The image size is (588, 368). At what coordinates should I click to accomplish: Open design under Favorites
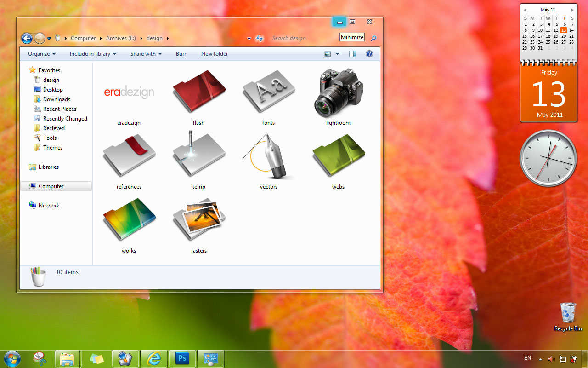51,80
